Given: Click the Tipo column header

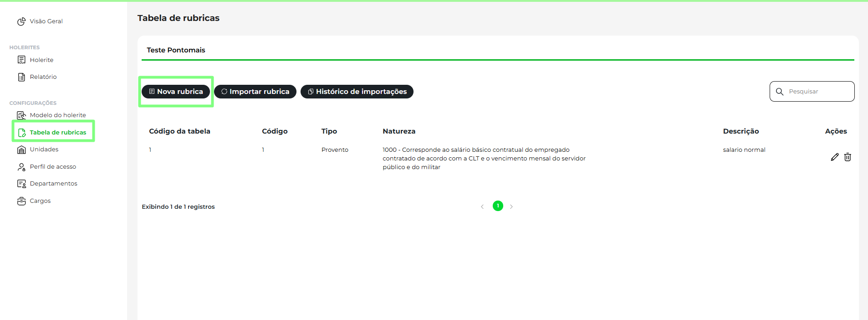Looking at the screenshot, I should pyautogui.click(x=329, y=131).
